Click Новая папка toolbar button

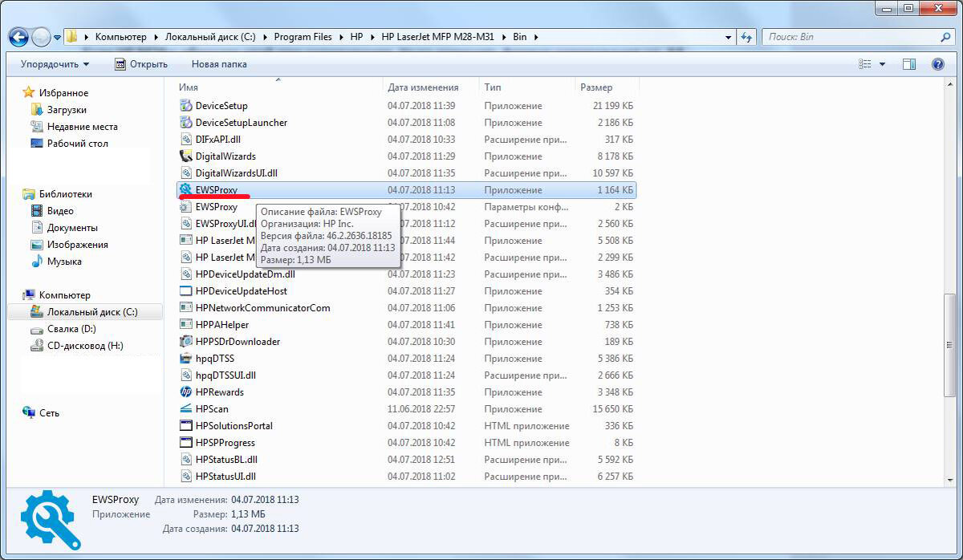coord(219,64)
